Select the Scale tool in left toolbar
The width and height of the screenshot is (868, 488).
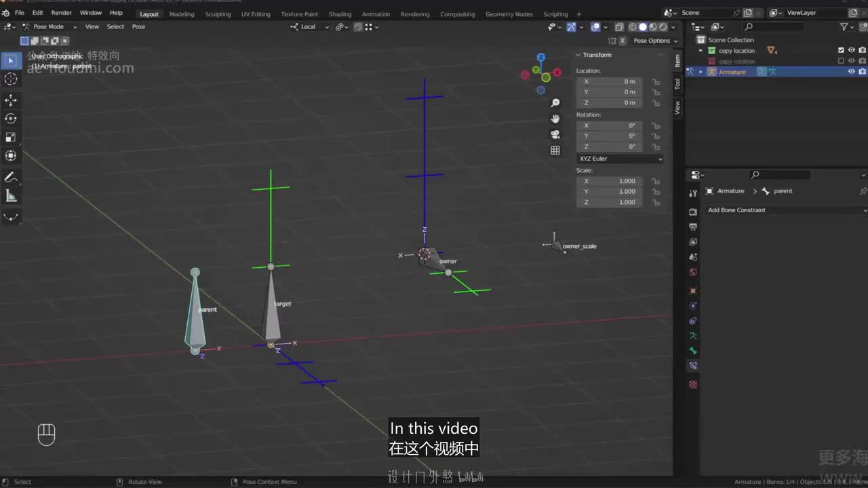(x=11, y=137)
